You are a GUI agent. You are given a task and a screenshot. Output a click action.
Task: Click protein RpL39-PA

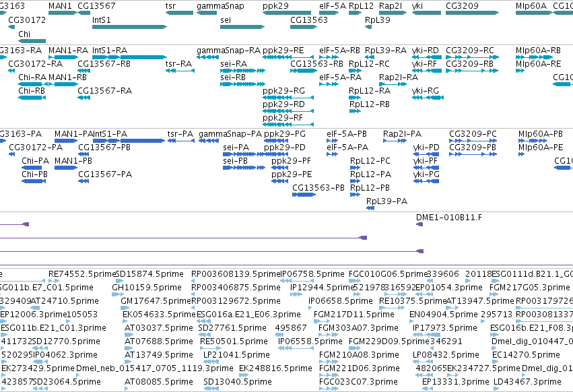click(370, 208)
